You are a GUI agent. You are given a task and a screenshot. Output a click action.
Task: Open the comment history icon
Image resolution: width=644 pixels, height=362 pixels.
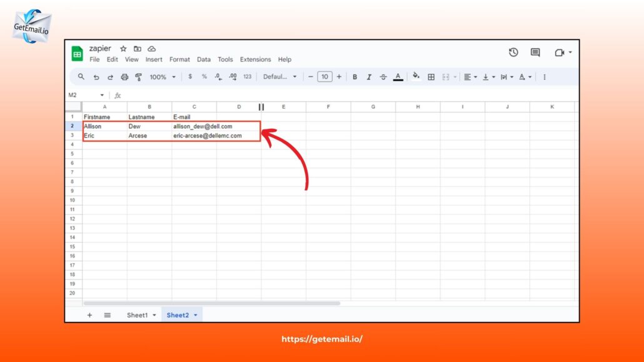click(535, 53)
